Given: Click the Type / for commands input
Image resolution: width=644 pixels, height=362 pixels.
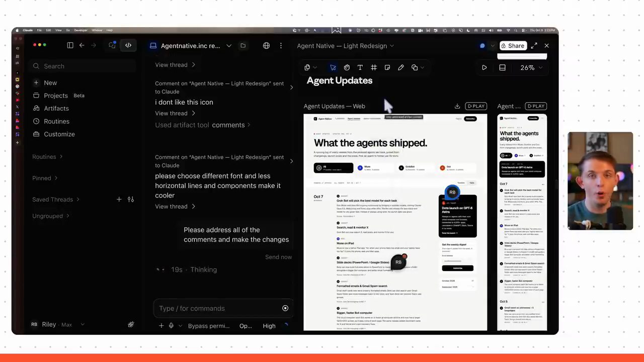Looking at the screenshot, I should (223, 308).
